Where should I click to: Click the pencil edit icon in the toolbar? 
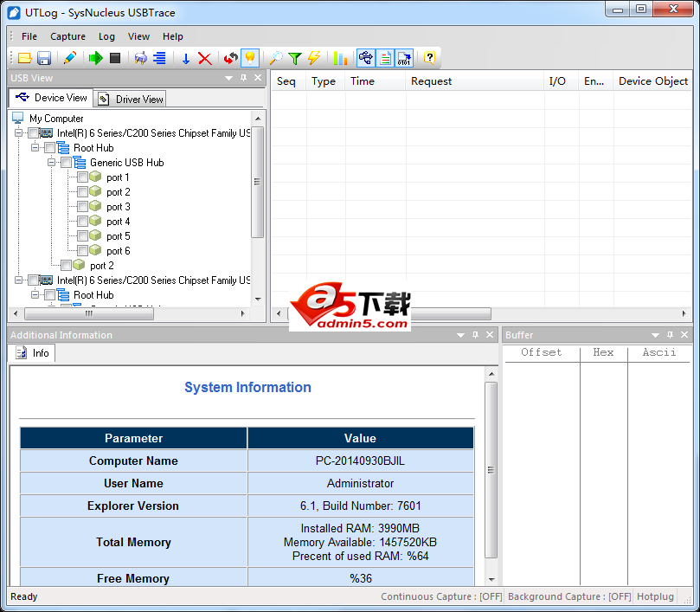[70, 58]
